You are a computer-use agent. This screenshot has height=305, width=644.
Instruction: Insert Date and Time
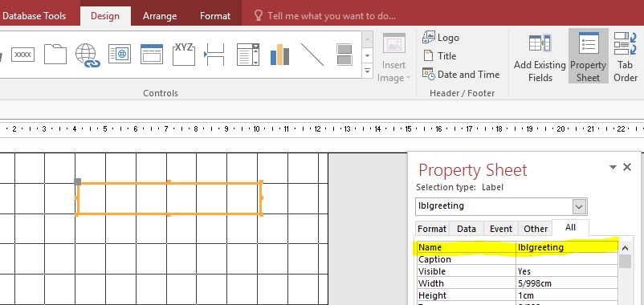tap(461, 75)
